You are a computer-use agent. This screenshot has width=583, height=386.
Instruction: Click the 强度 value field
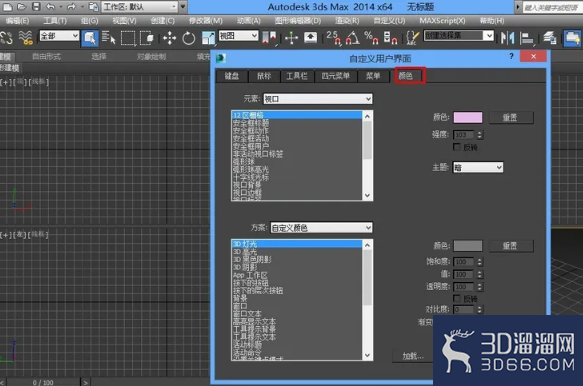coord(464,135)
